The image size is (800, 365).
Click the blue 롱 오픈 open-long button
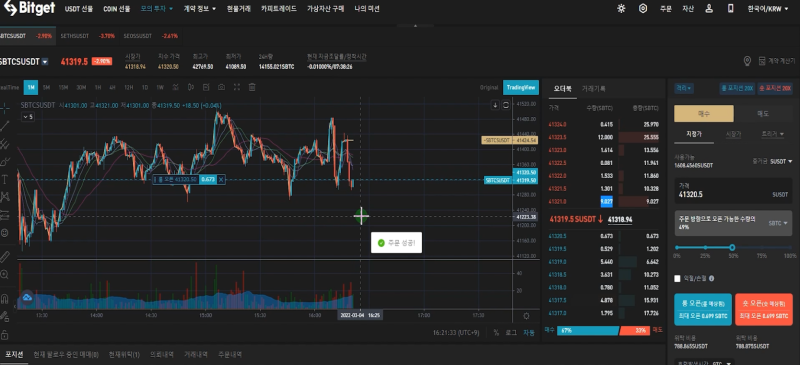tap(703, 309)
